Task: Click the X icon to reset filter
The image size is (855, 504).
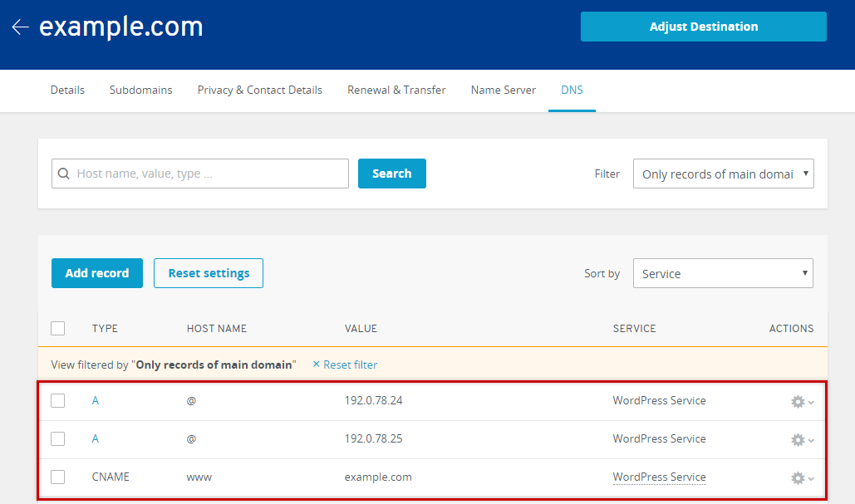Action: [316, 365]
